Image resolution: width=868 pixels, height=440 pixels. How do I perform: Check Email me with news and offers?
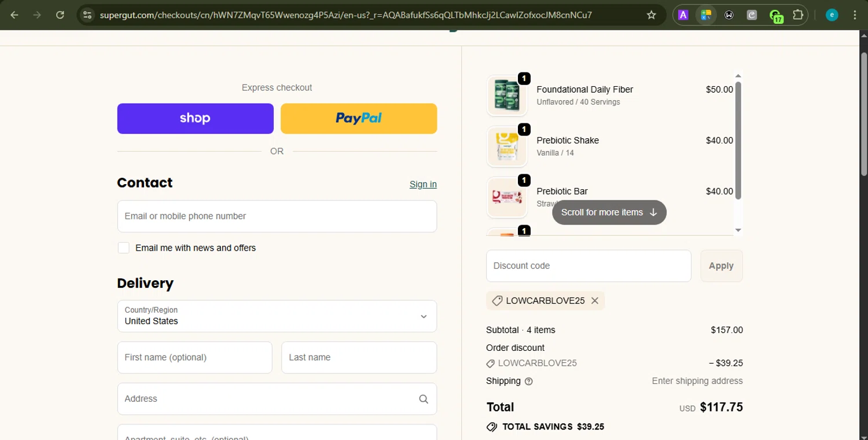coord(123,248)
